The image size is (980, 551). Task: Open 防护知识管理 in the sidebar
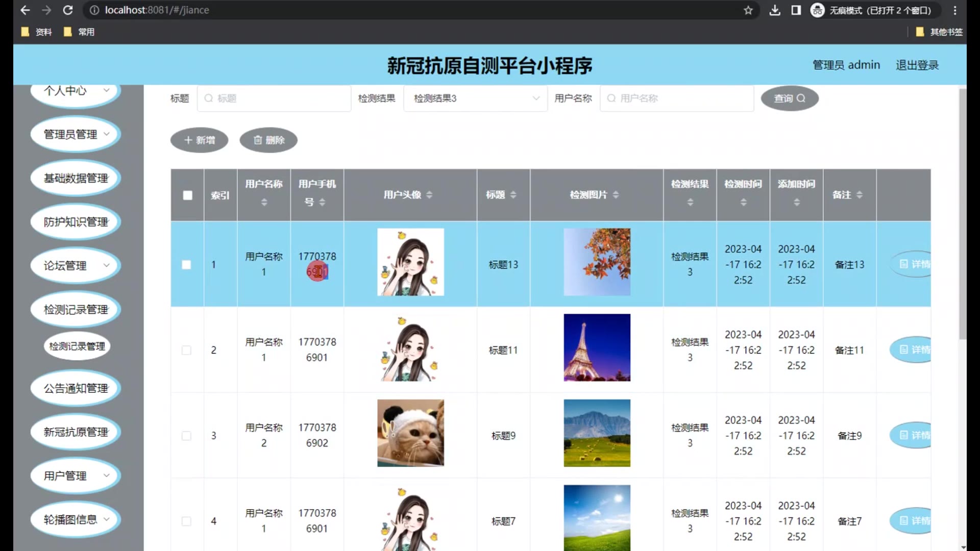(x=76, y=222)
